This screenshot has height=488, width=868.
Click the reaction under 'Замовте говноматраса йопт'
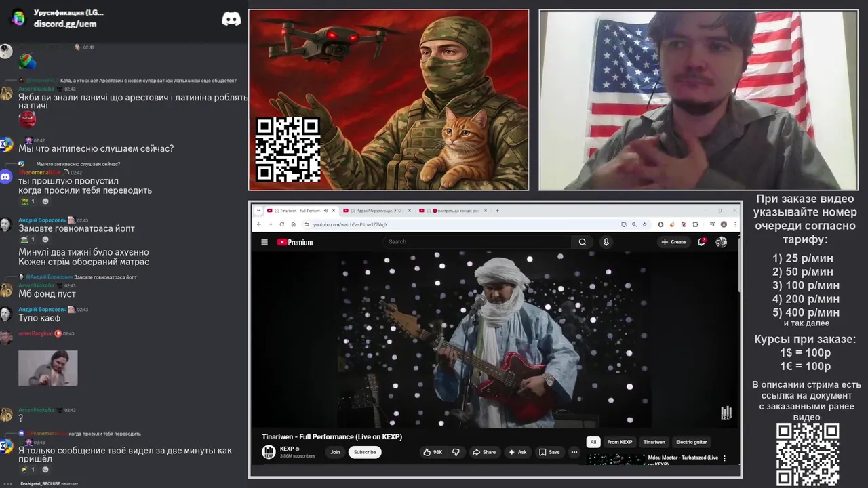click(28, 239)
